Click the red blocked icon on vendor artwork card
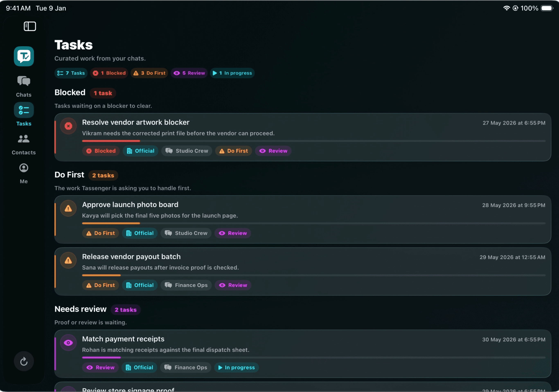 68,126
